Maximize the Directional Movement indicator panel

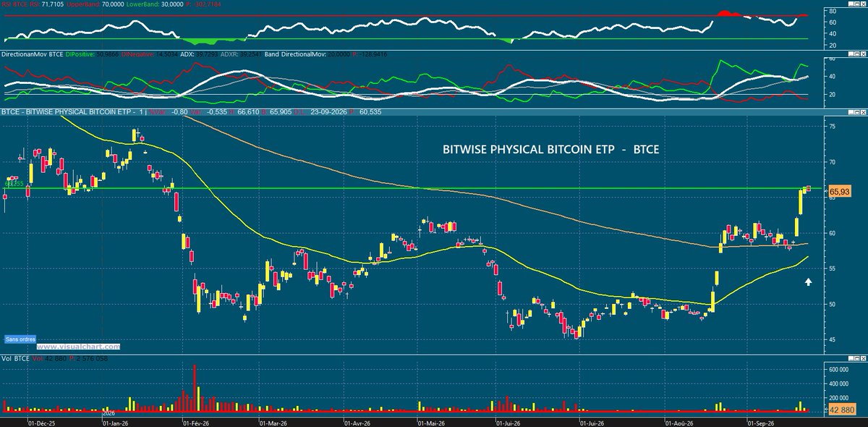pos(857,54)
